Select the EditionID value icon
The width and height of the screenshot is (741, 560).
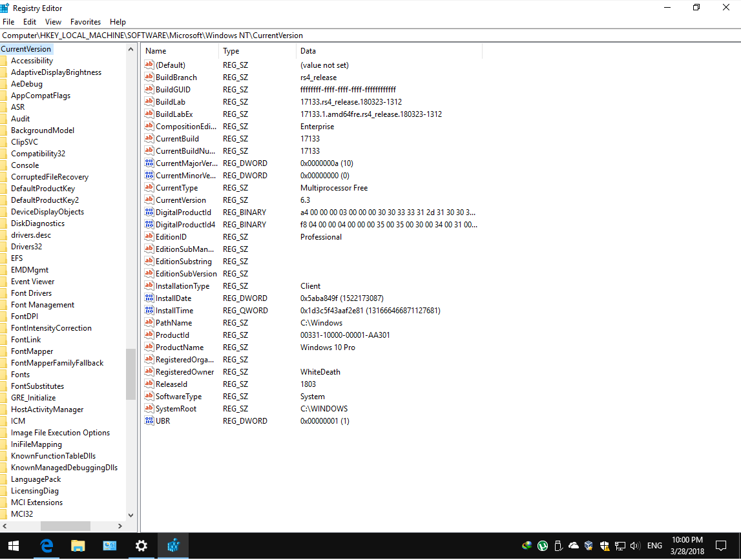click(x=149, y=237)
